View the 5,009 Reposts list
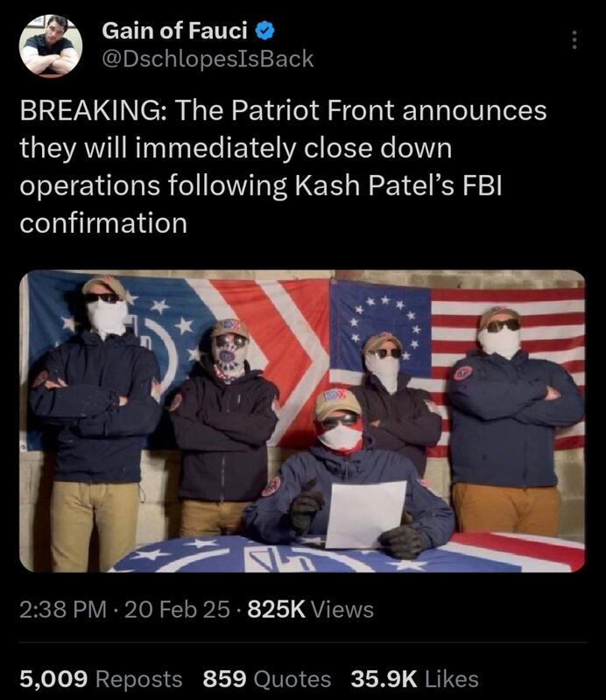606x700 pixels. click(101, 679)
